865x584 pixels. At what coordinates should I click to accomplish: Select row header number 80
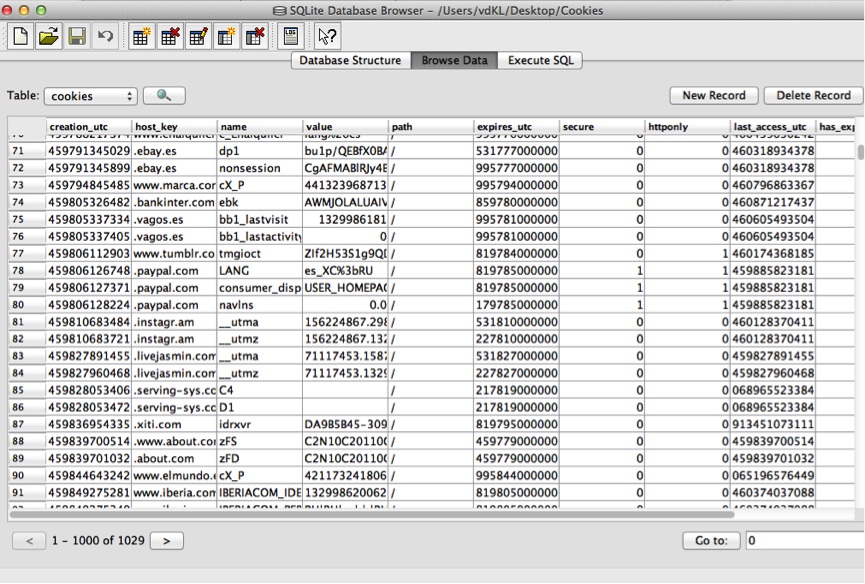pyautogui.click(x=27, y=304)
